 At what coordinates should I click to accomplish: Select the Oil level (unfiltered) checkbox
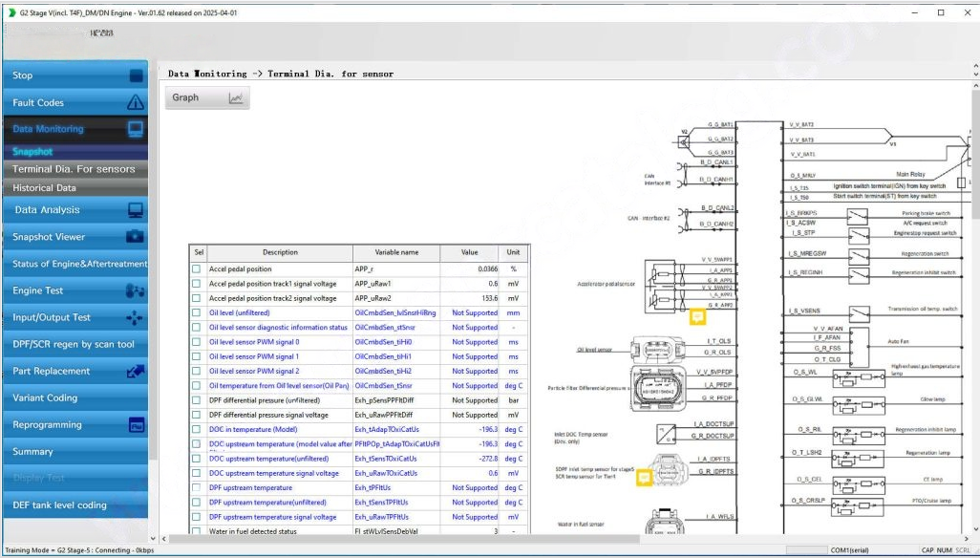click(x=197, y=312)
